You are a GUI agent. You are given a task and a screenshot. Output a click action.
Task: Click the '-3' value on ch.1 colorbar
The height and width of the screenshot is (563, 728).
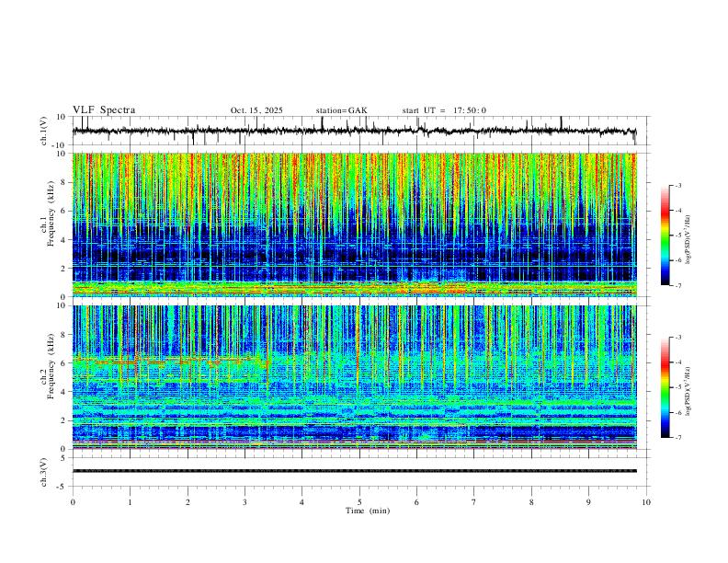tap(677, 185)
